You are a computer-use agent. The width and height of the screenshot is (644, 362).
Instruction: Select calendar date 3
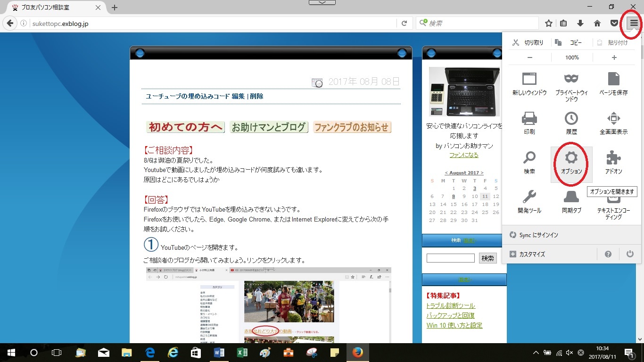475,189
